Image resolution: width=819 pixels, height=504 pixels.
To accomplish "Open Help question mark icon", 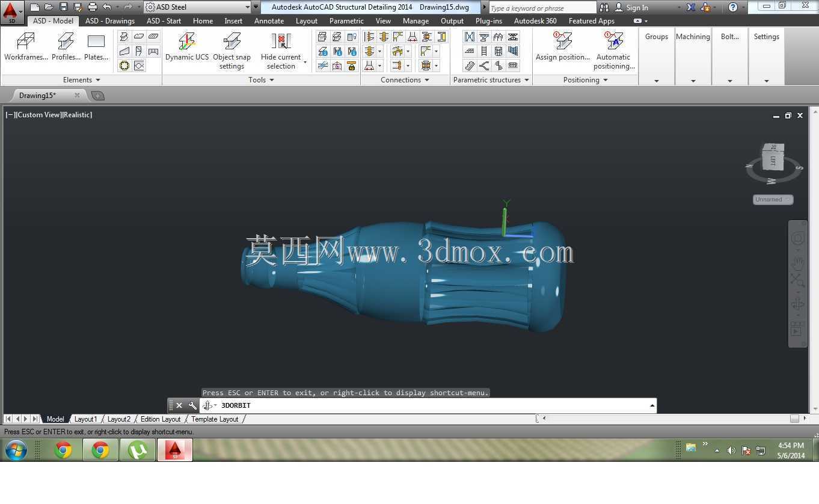I will 732,7.
